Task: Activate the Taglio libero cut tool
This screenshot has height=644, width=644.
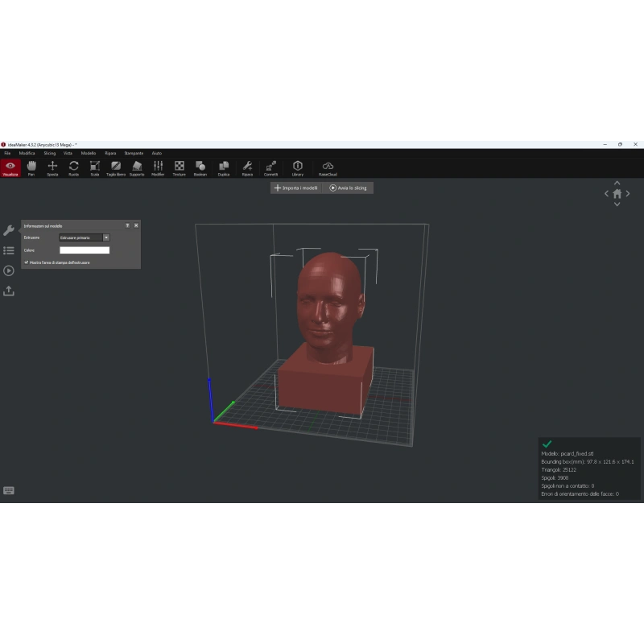Action: pos(116,168)
